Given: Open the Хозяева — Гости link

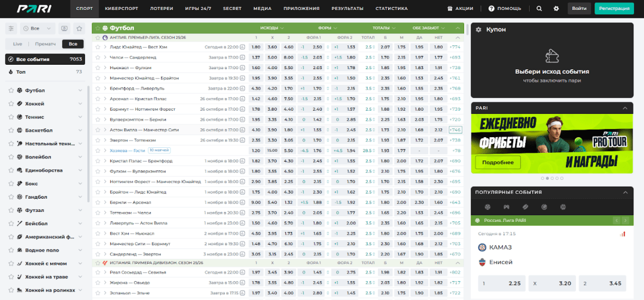Looking at the screenshot, I should pyautogui.click(x=127, y=150).
